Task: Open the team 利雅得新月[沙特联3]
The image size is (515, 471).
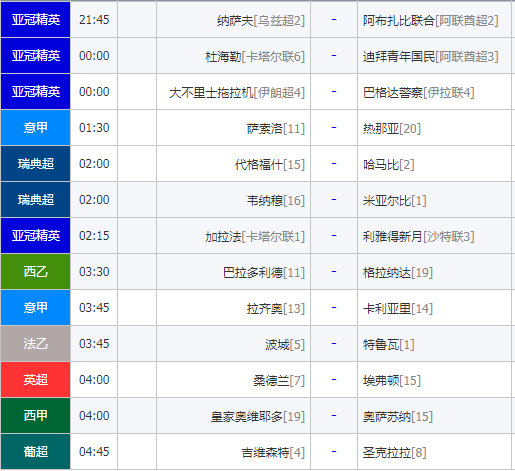Action: pos(418,237)
